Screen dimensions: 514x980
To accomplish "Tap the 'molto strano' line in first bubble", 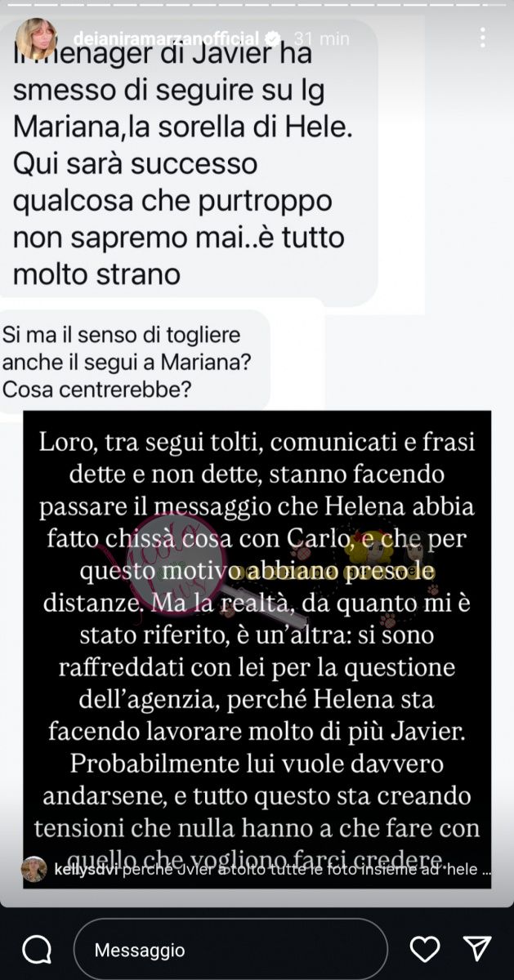I will 91,273.
